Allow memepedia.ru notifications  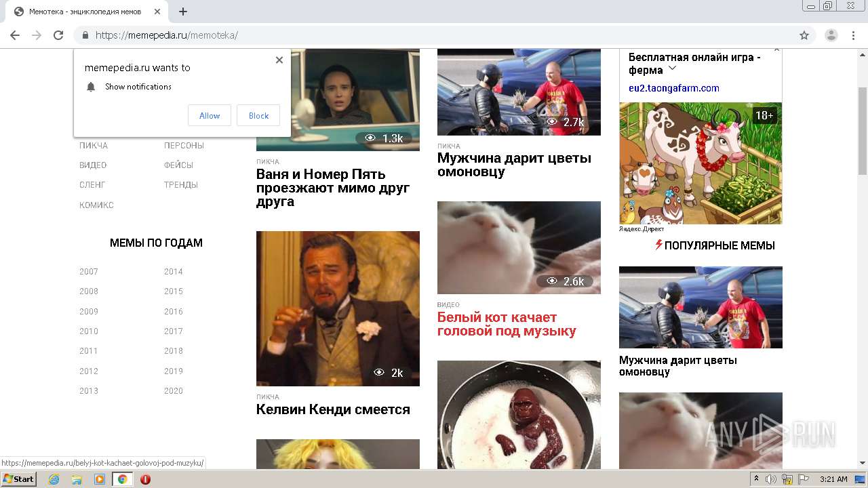(210, 115)
